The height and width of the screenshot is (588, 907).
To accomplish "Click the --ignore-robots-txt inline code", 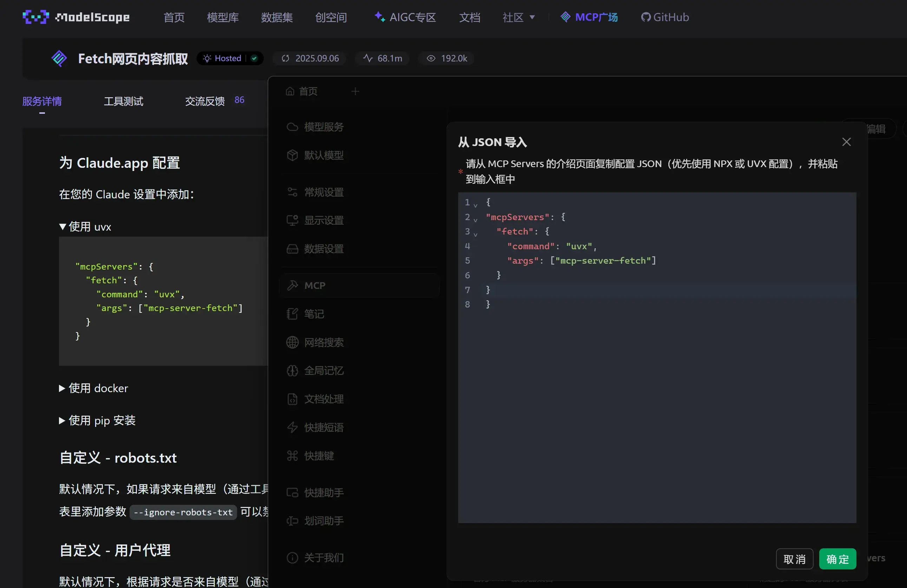I will (x=183, y=512).
